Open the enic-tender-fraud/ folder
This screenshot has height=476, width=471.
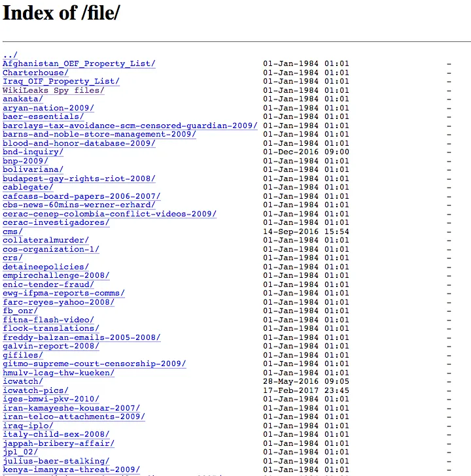pos(48,284)
